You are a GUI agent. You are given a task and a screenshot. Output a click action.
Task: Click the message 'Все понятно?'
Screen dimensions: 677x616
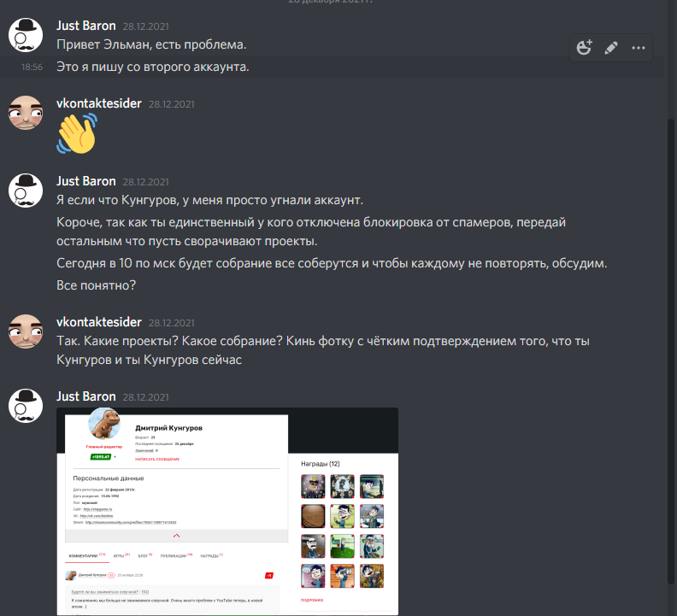(97, 285)
